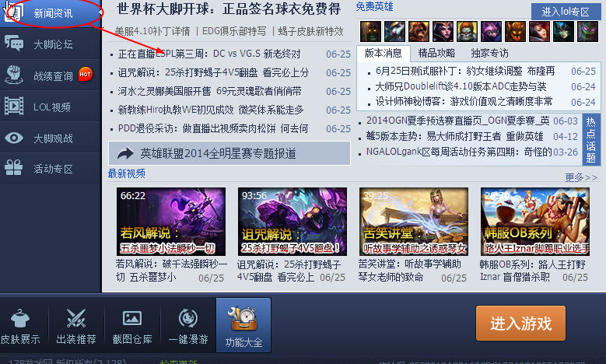606x364 pixels.
Task: Open news 新教练Hiro执教WE初见成效
Action: click(211, 110)
